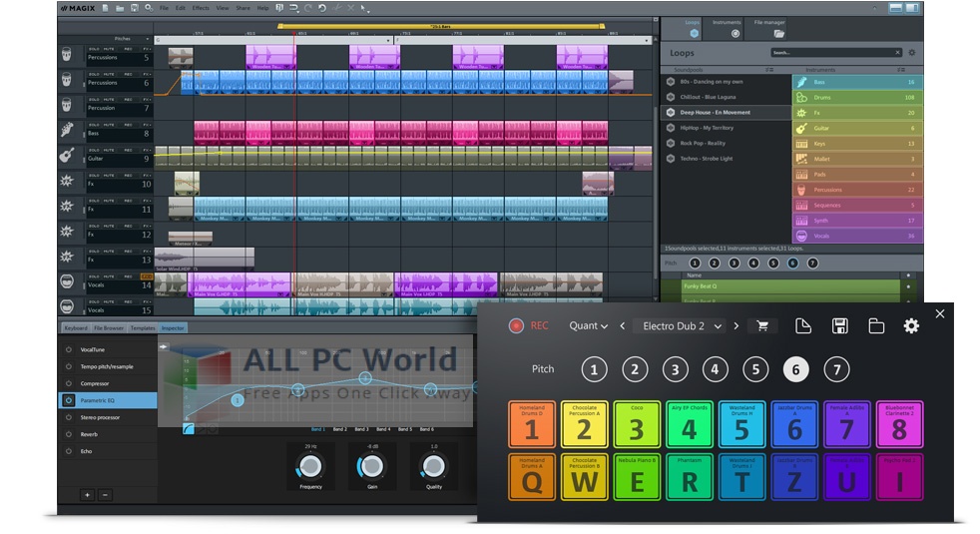The image size is (980, 534).
Task: Select Band 3 of the equalizer
Action: click(x=361, y=429)
